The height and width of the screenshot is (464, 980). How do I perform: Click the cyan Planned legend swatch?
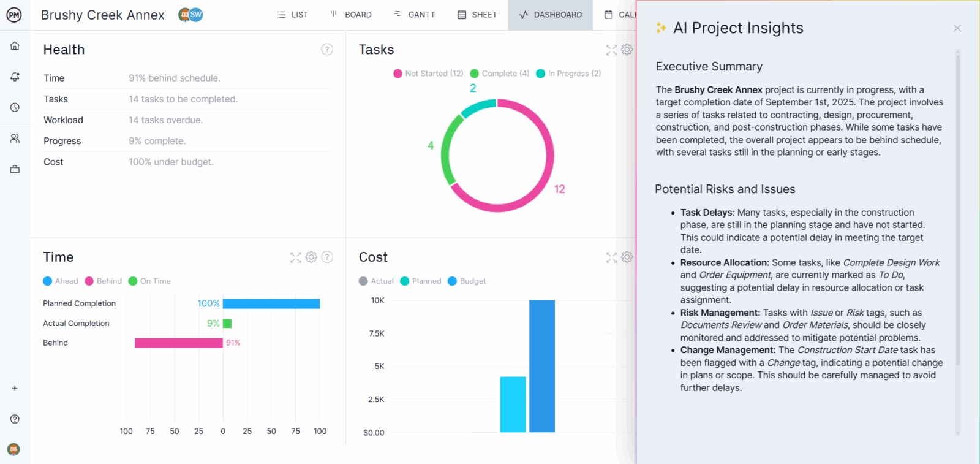coord(404,281)
